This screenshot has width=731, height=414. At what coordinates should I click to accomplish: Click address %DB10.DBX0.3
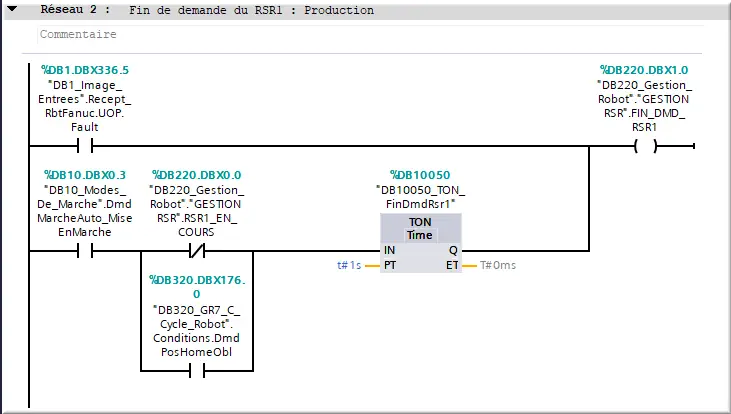coord(85,175)
